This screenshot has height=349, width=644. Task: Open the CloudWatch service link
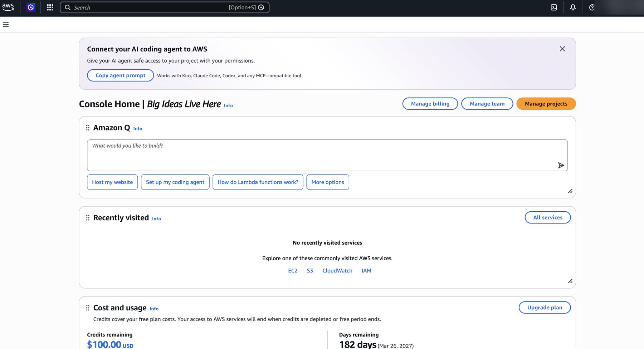point(337,271)
